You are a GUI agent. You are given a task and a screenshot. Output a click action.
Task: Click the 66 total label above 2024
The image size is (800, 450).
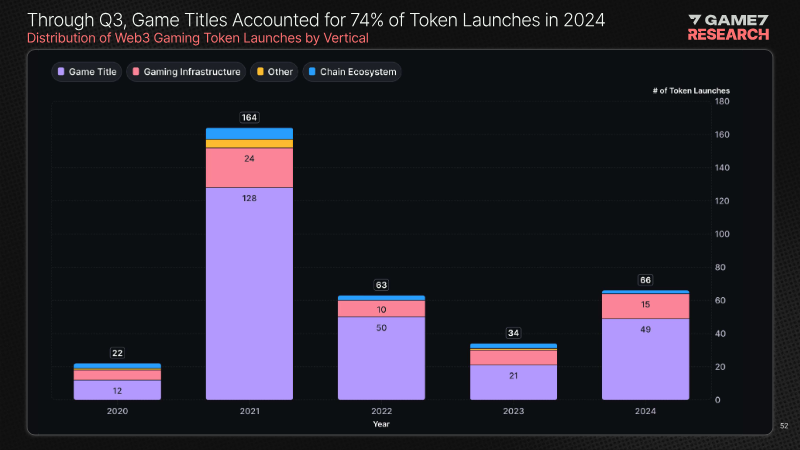(x=645, y=280)
